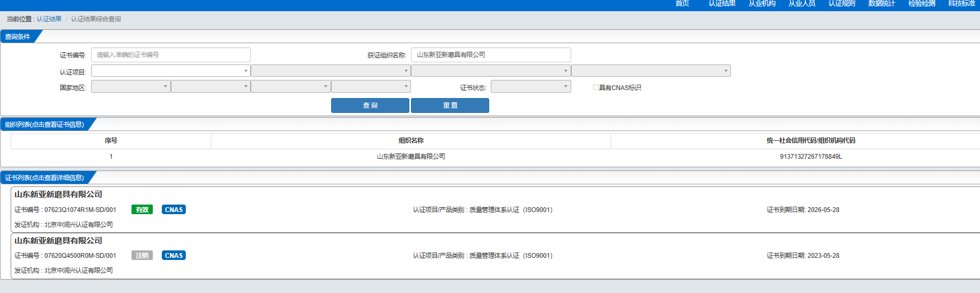Image resolution: width=980 pixels, height=293 pixels.
Task: Select 山东新亚新磨具有限公司 in organization list row
Action: pos(411,157)
